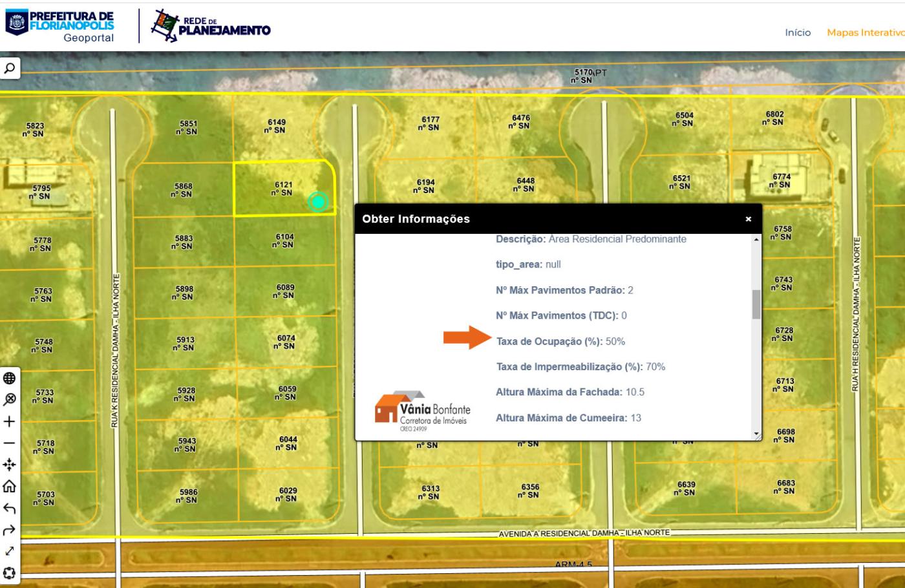The image size is (905, 588).
Task: Click the info popup scrollbar thumb
Action: [x=756, y=304]
